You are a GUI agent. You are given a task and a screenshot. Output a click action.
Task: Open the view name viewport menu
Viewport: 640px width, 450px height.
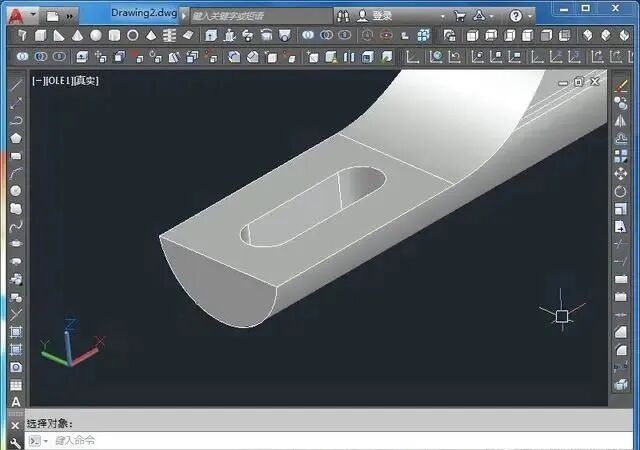click(58, 81)
